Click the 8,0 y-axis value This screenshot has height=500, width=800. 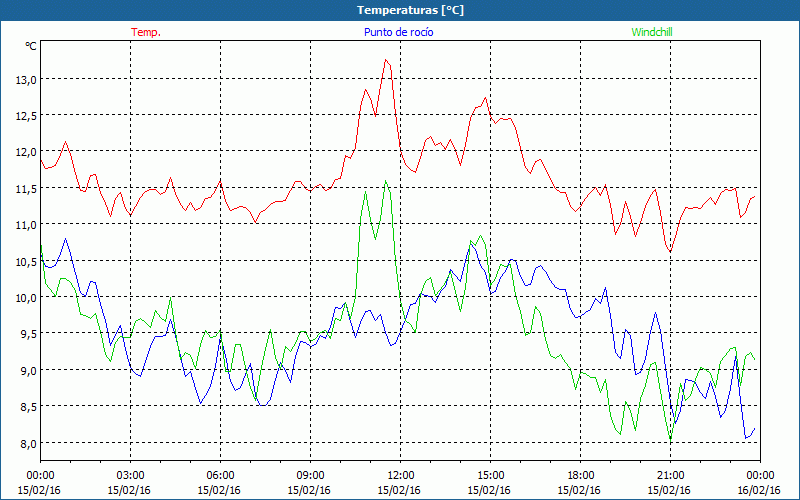click(30, 443)
